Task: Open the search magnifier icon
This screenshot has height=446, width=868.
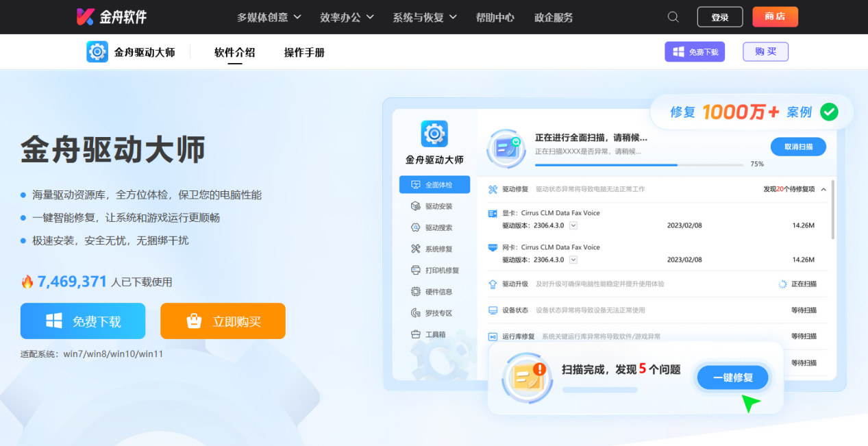Action: click(x=673, y=17)
